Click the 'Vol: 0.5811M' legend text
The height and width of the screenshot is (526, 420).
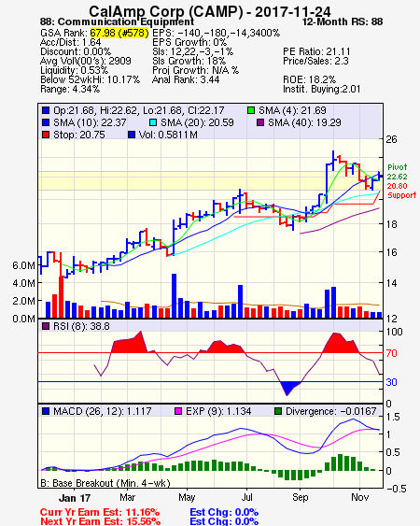(168, 135)
